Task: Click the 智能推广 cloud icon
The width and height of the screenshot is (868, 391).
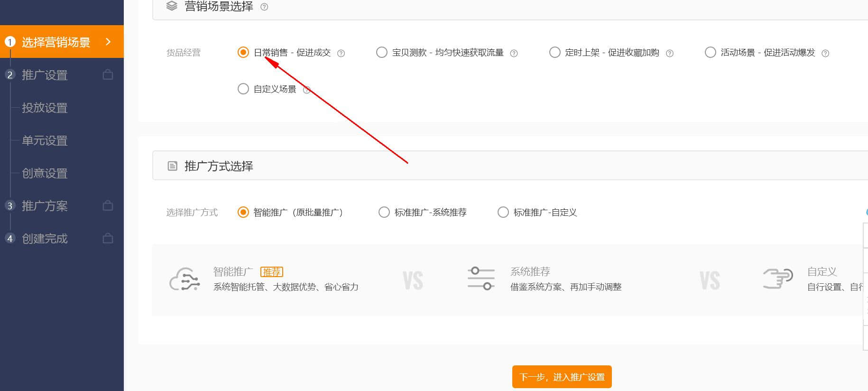Action: 185,279
